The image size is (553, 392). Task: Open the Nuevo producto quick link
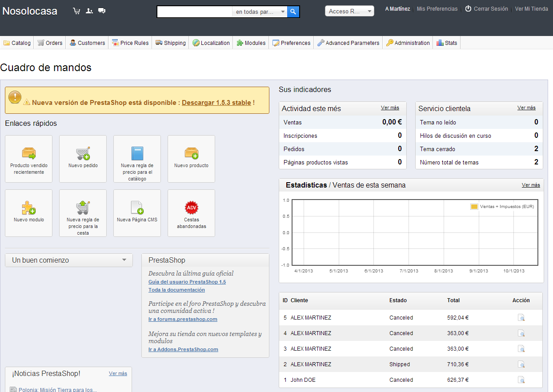click(191, 159)
